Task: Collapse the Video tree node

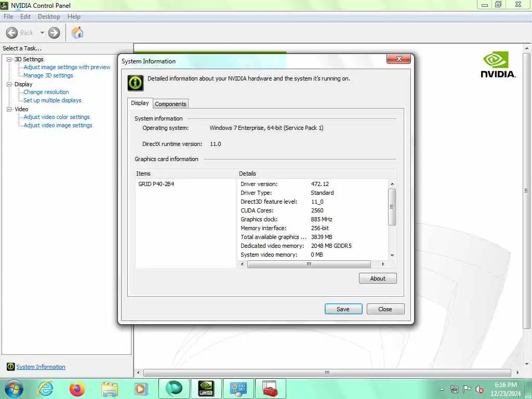Action: pos(9,109)
